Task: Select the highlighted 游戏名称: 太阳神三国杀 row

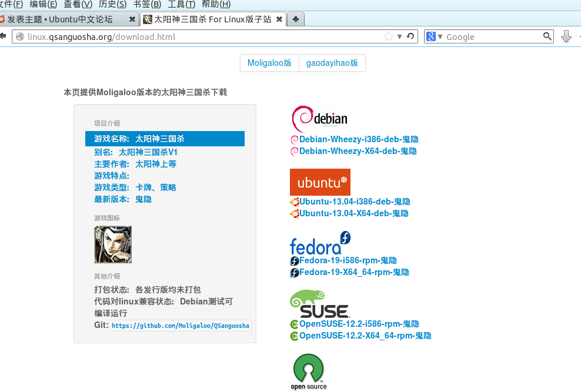Action: 165,139
